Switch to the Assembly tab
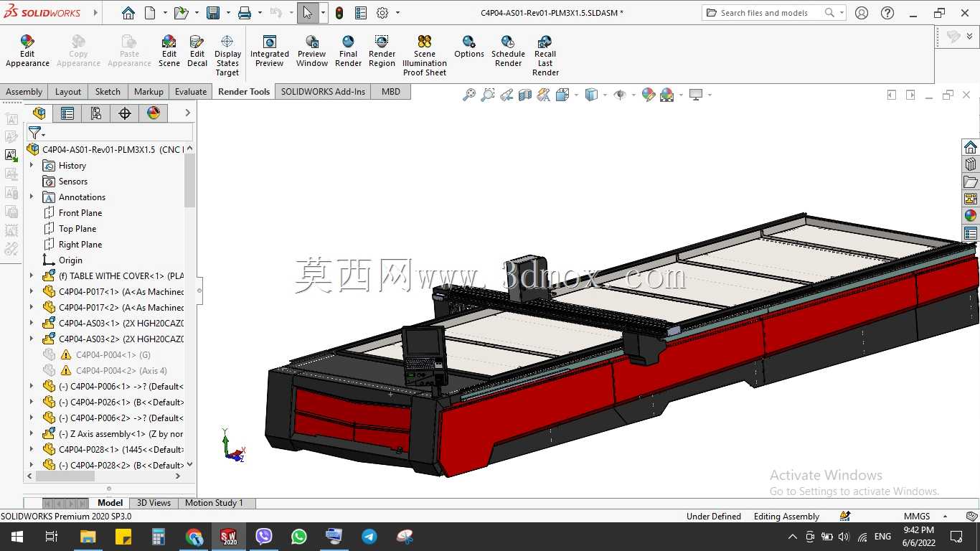 point(24,92)
